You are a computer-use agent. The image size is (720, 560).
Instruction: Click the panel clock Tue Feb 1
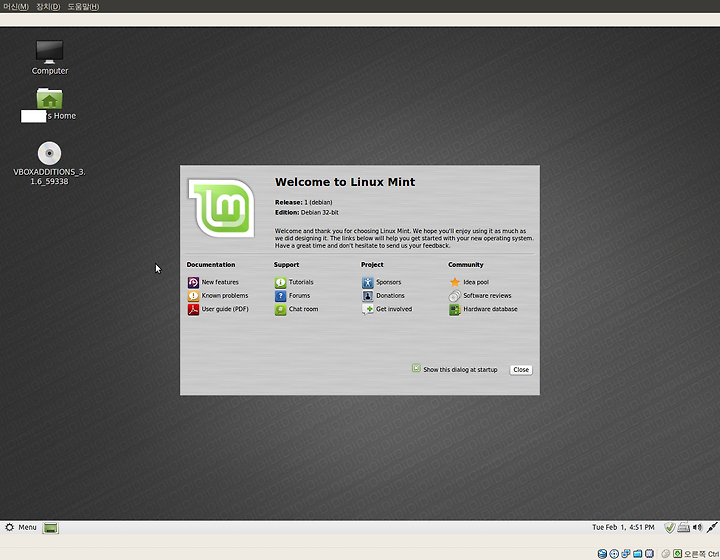(x=623, y=527)
